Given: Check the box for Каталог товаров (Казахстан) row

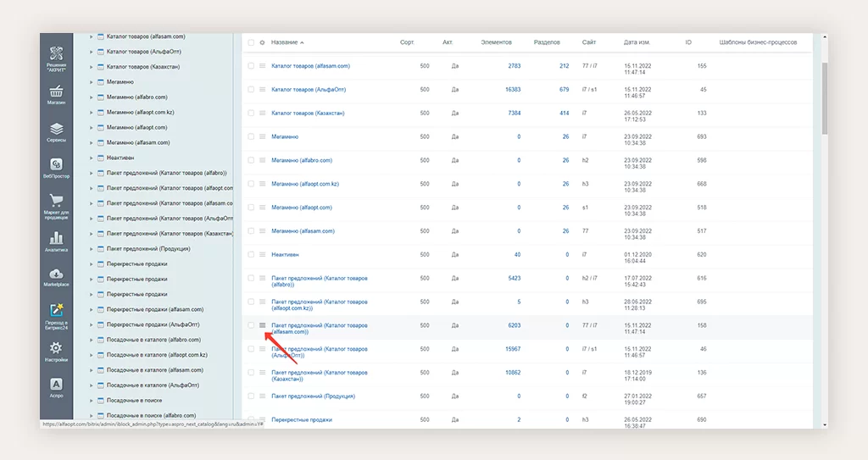Looking at the screenshot, I should [251, 113].
